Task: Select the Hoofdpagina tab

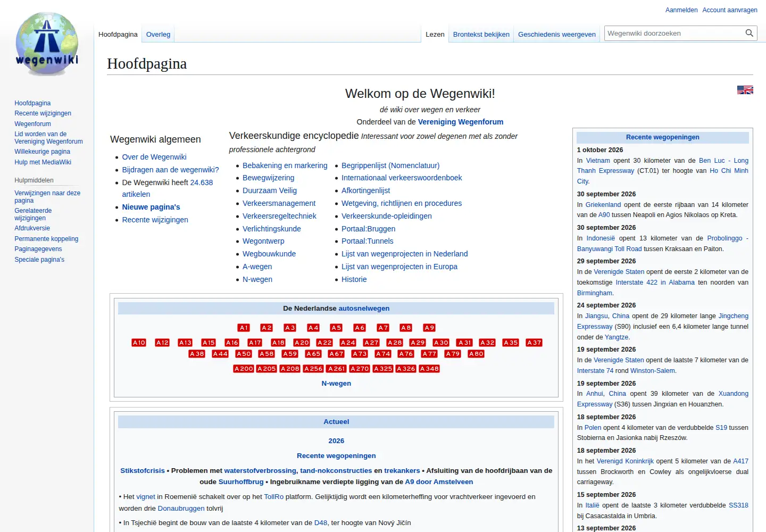Action: (118, 35)
